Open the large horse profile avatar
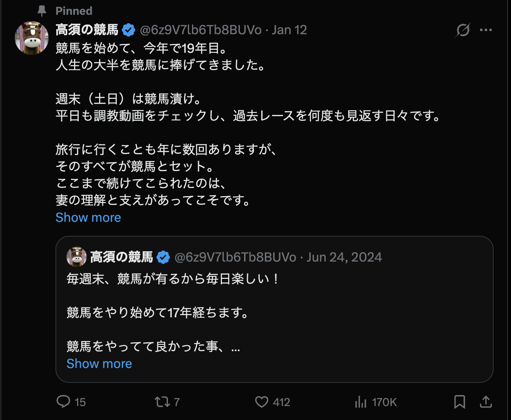The image size is (511, 420). pyautogui.click(x=32, y=38)
